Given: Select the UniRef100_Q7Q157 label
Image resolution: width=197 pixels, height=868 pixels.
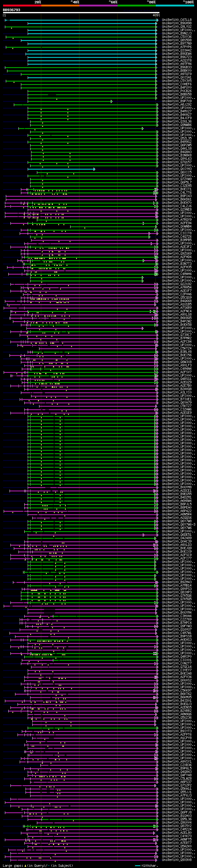Looking at the screenshot, I should [x=177, y=162].
